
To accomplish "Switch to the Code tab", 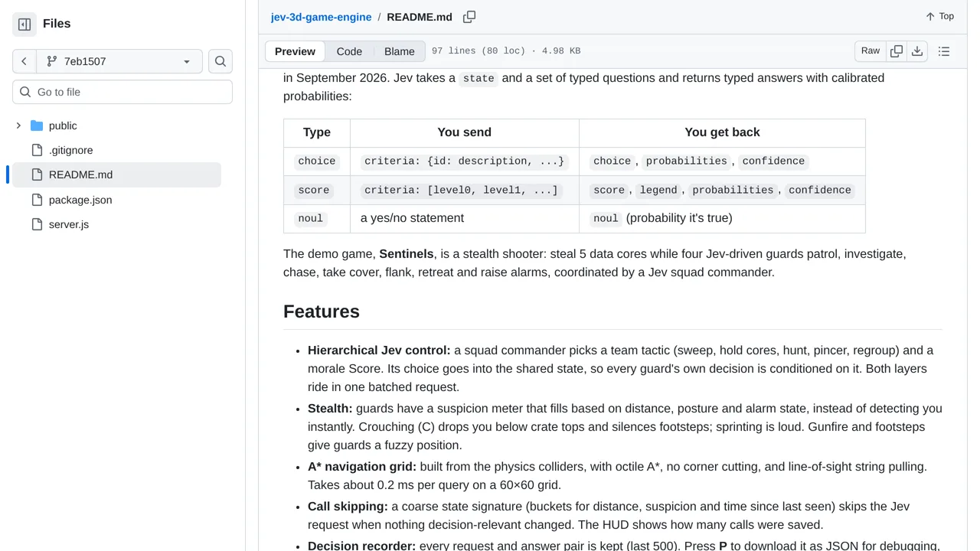I will (x=349, y=51).
